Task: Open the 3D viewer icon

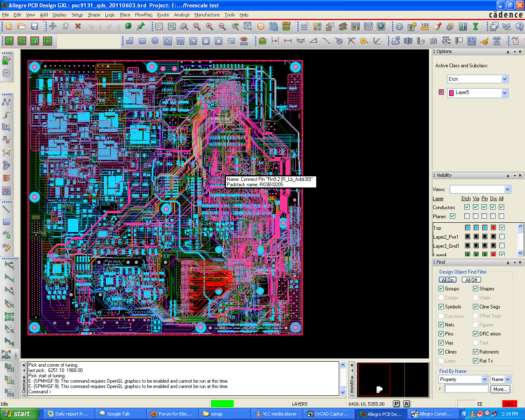Action: (x=273, y=27)
